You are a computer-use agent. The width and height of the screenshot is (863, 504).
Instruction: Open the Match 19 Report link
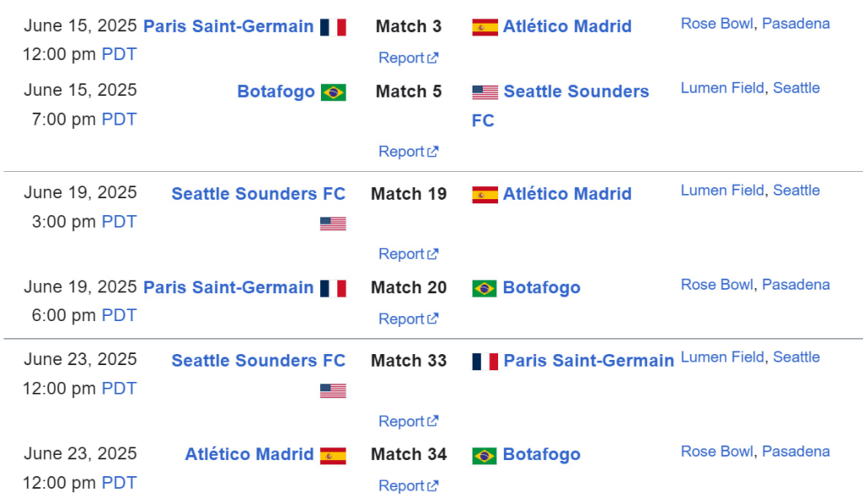click(x=408, y=254)
